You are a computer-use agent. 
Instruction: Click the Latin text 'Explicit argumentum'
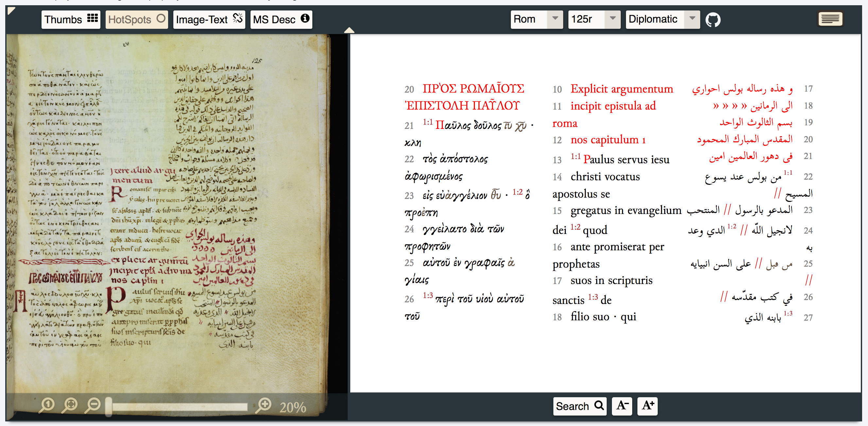(x=622, y=89)
